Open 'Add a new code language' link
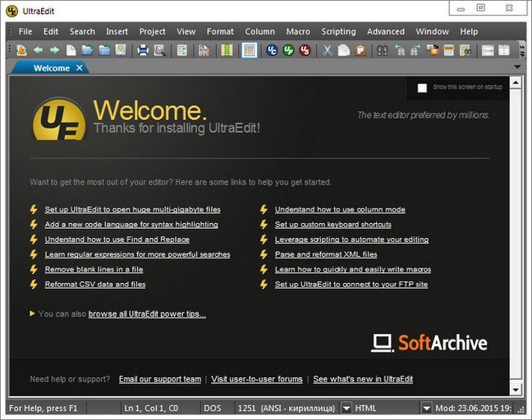 click(131, 225)
